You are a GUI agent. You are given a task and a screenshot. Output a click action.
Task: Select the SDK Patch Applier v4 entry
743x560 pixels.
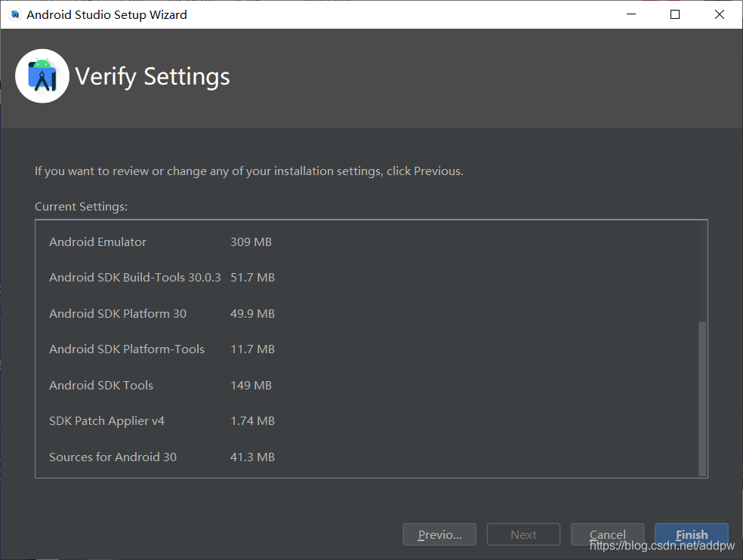(107, 420)
